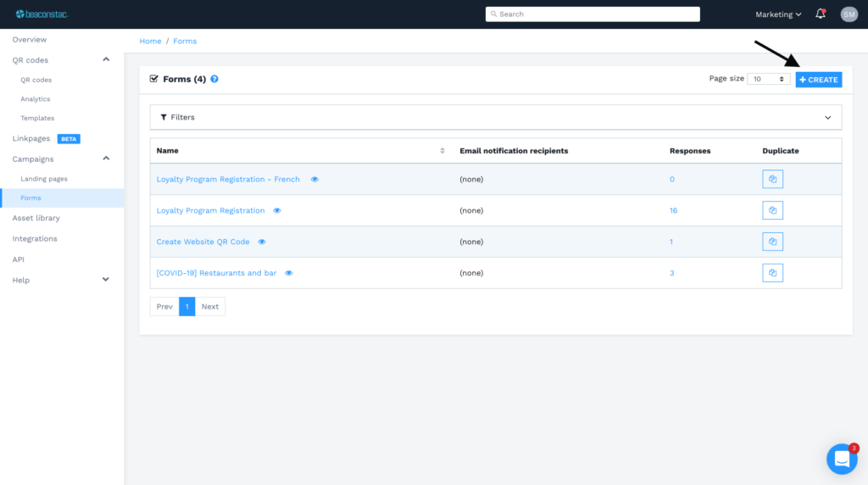Open Integrations in sidebar
The height and width of the screenshot is (485, 868).
point(34,238)
